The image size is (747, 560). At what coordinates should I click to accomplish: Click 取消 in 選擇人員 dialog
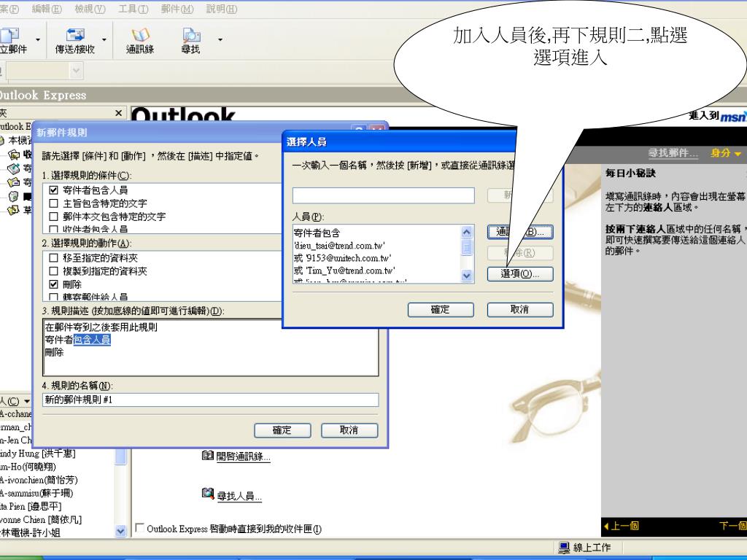519,309
